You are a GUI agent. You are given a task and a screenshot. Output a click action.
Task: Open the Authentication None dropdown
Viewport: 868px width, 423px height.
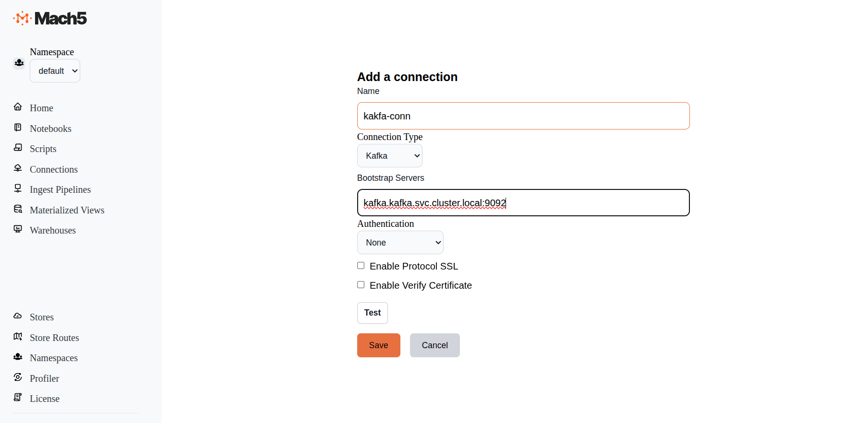click(x=400, y=243)
